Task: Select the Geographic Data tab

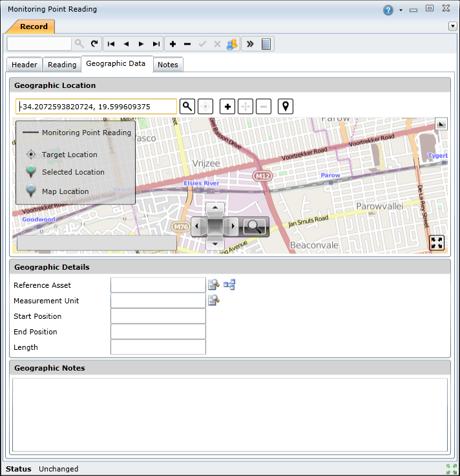Action: (x=116, y=64)
